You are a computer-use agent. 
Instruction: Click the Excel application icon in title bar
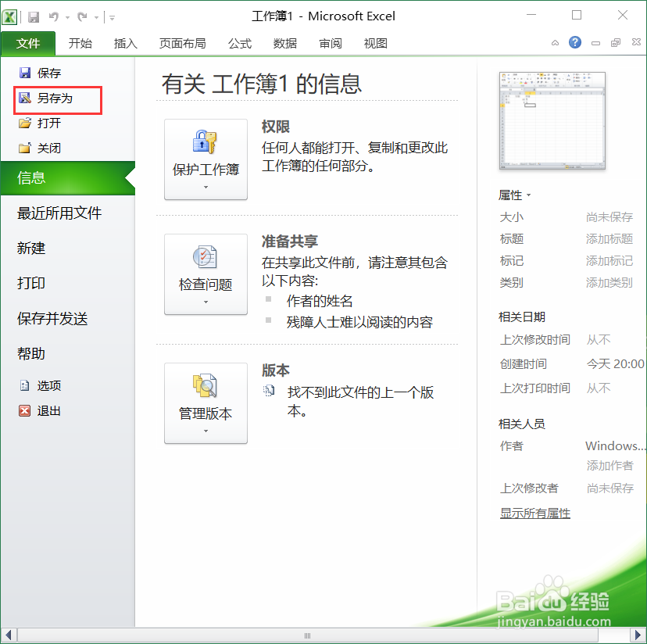click(x=9, y=17)
